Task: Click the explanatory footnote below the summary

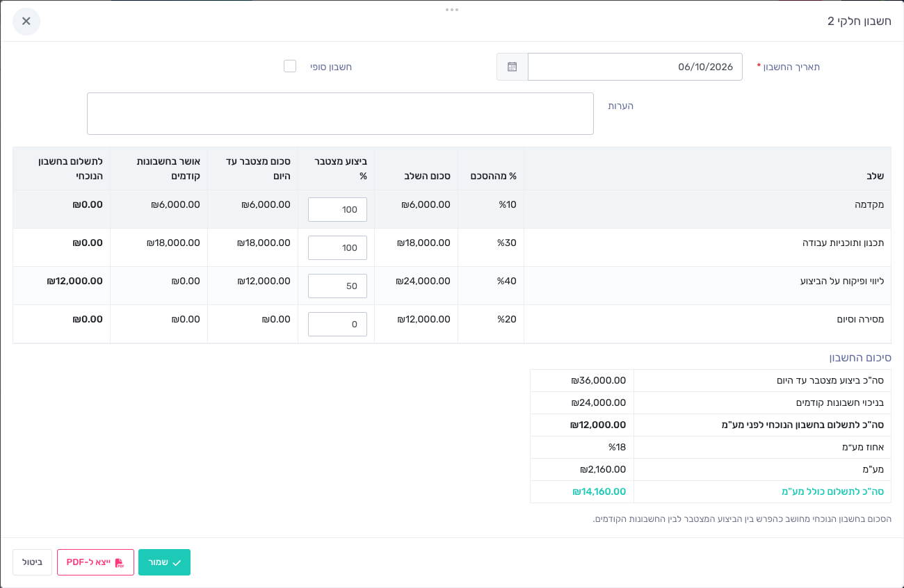Action: [x=742, y=518]
